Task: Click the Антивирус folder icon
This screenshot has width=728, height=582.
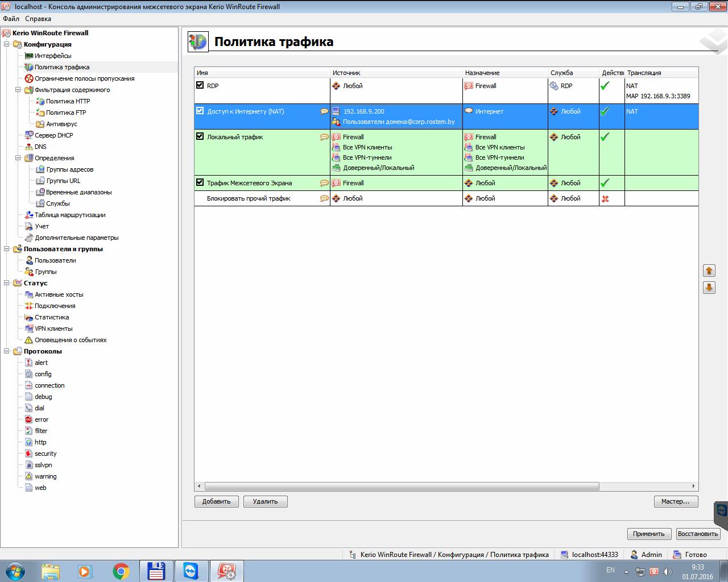Action: [40, 124]
